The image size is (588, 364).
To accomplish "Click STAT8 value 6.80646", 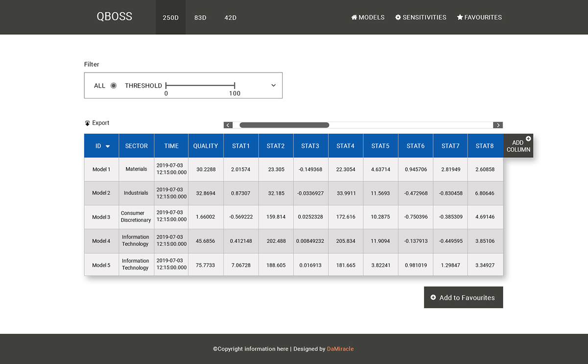I will coord(485,194).
